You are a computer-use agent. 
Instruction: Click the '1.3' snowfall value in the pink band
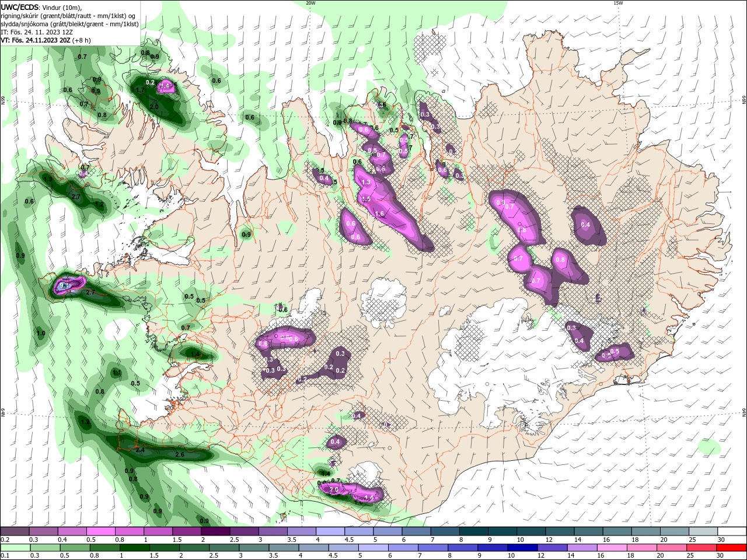point(366,183)
